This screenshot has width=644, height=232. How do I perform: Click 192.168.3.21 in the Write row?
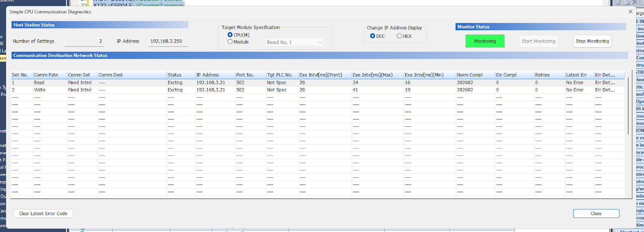211,90
